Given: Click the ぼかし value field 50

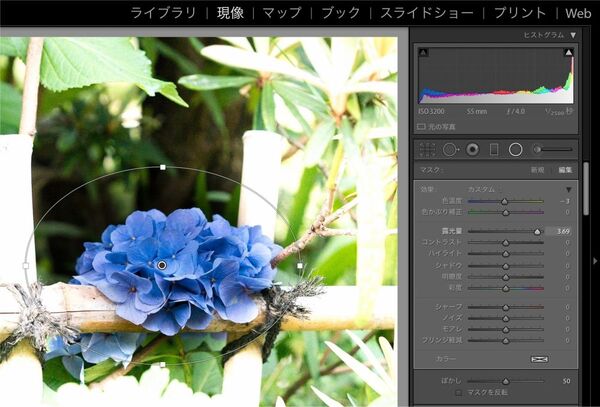Looking at the screenshot, I should [566, 381].
